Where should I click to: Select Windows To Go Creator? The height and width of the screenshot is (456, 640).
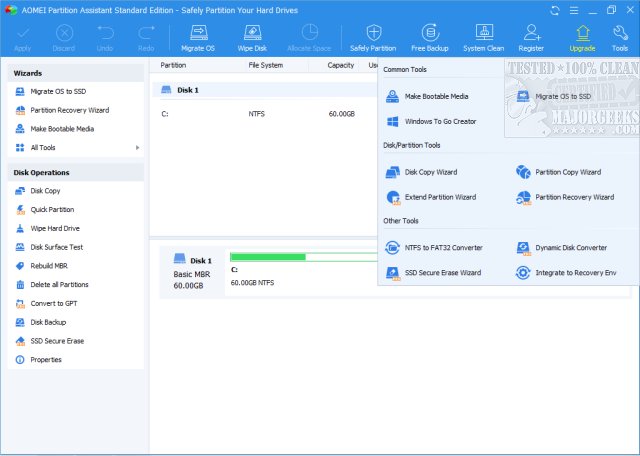[439, 121]
